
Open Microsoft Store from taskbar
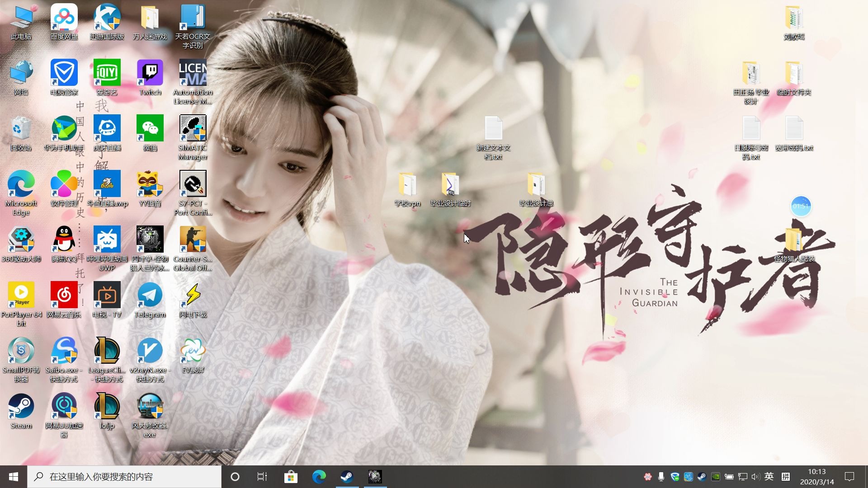(x=291, y=477)
